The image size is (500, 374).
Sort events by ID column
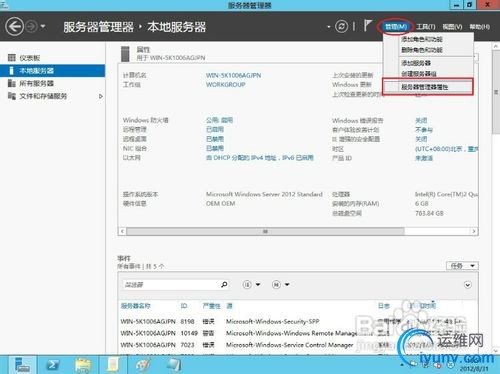184,306
